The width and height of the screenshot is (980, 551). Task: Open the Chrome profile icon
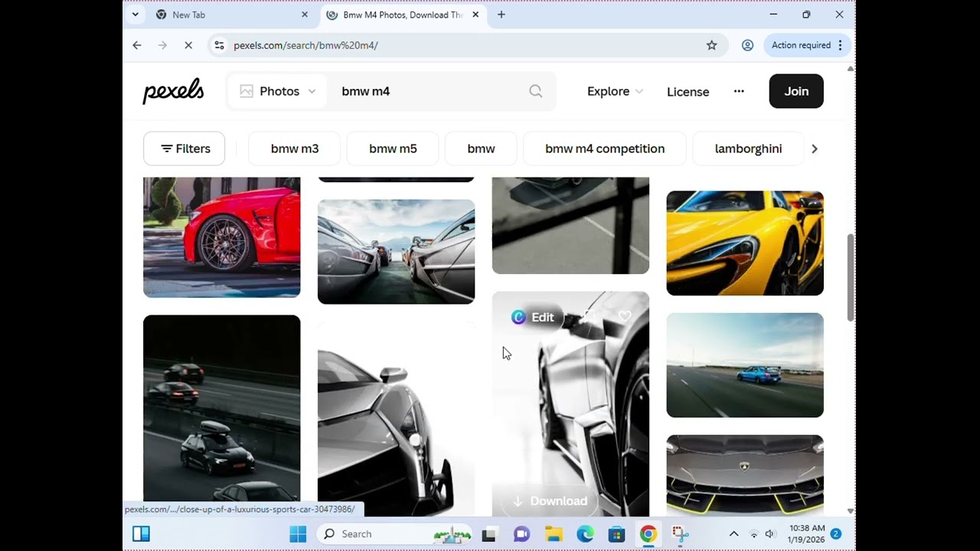[x=747, y=45]
